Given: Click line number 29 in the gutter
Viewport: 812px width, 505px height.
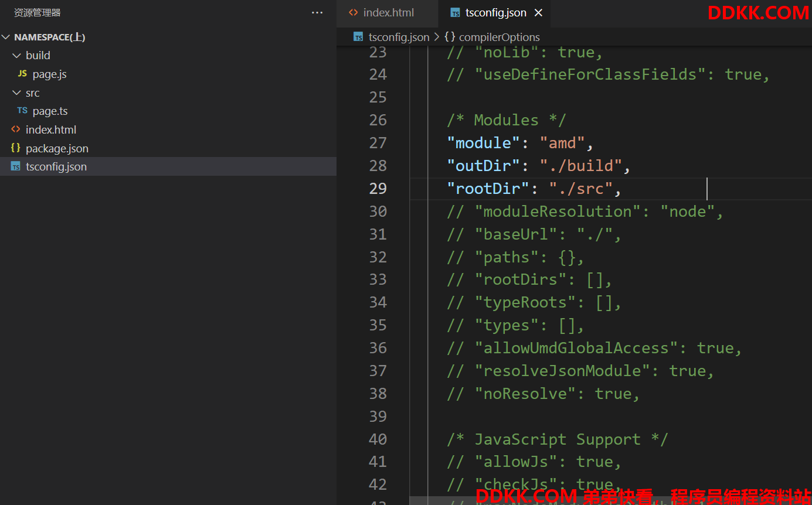Looking at the screenshot, I should (378, 189).
